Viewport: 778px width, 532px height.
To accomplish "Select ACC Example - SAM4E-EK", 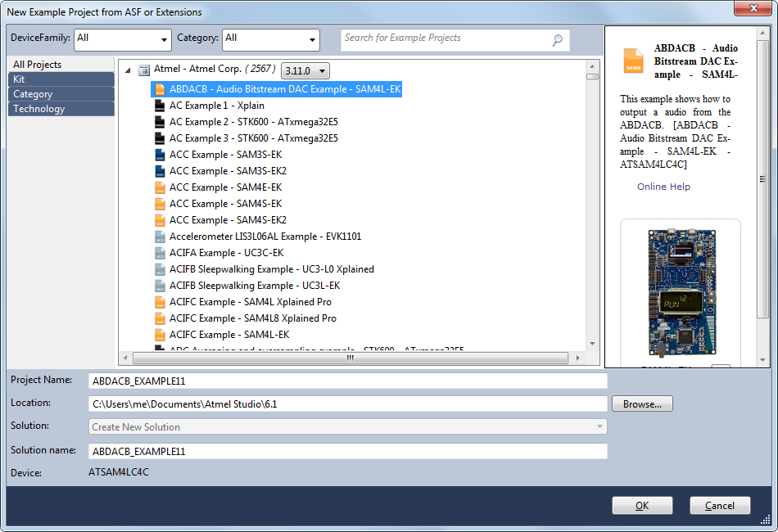I will [x=226, y=187].
